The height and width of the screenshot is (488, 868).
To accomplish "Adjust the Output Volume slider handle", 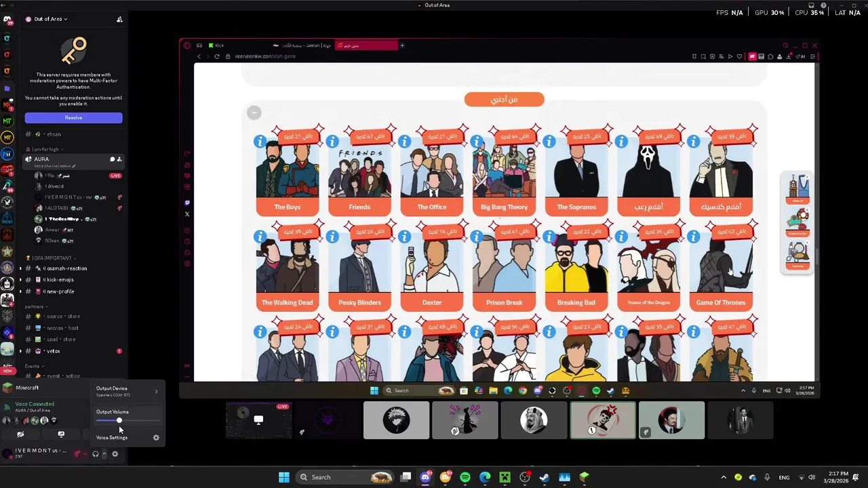I will (x=119, y=421).
